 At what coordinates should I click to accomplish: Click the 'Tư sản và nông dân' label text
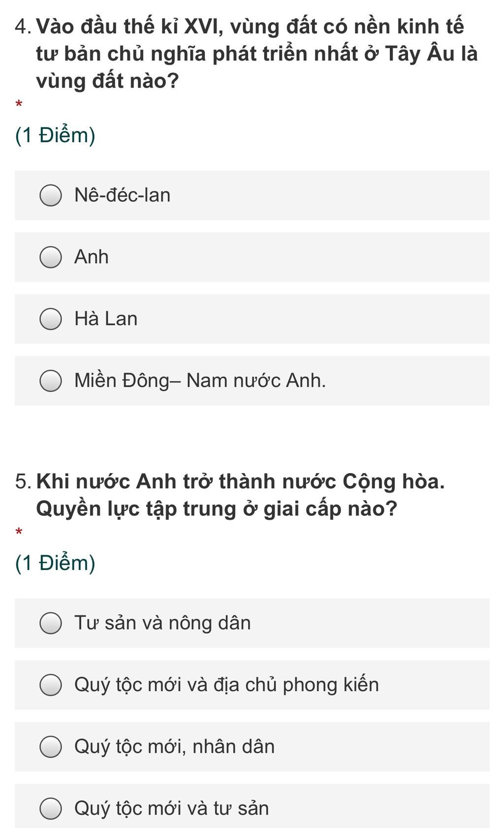click(162, 623)
